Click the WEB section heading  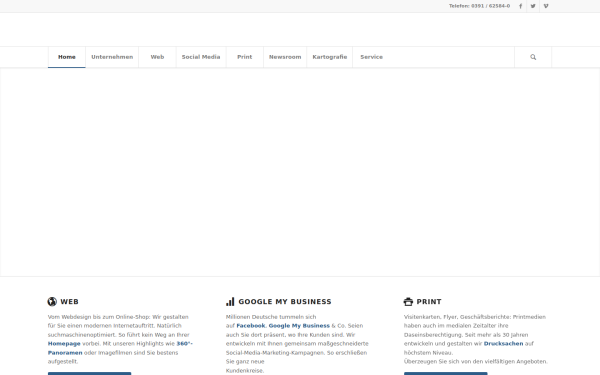69,302
